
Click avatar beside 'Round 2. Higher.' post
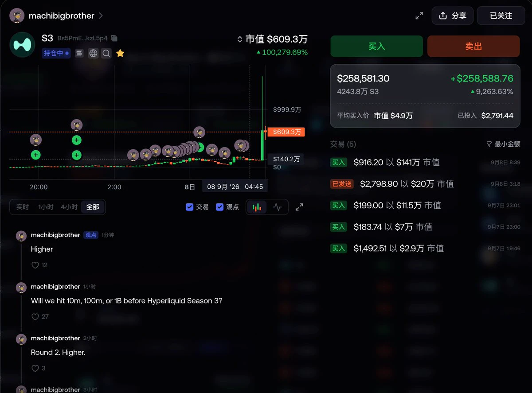click(x=21, y=339)
